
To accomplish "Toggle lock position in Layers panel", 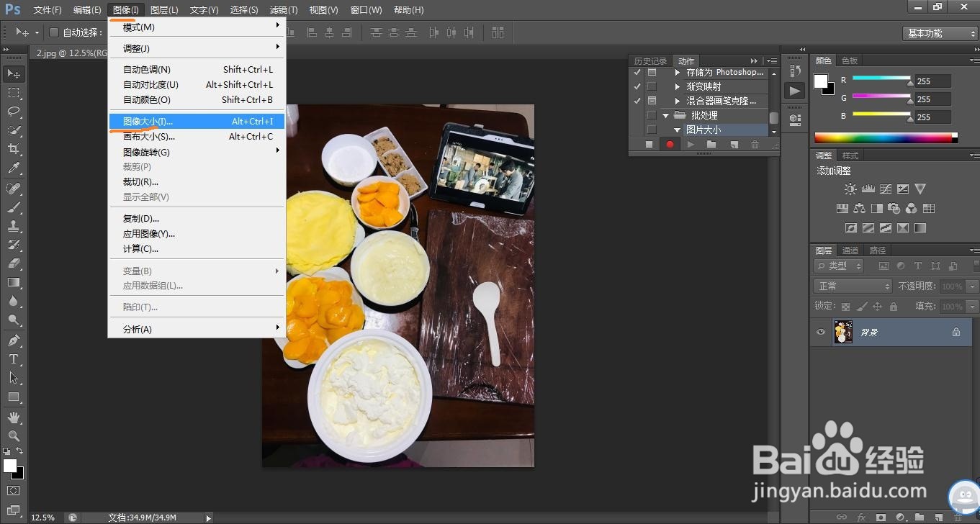I will (877, 307).
